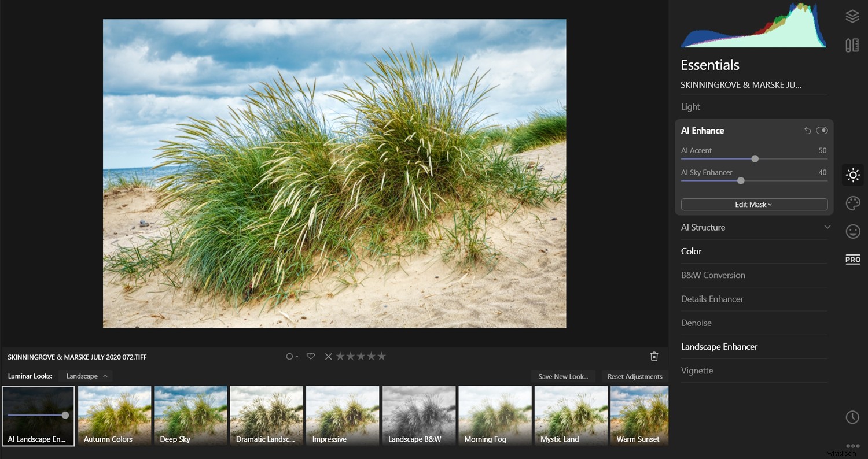Click the PRO tools icon

click(x=852, y=259)
